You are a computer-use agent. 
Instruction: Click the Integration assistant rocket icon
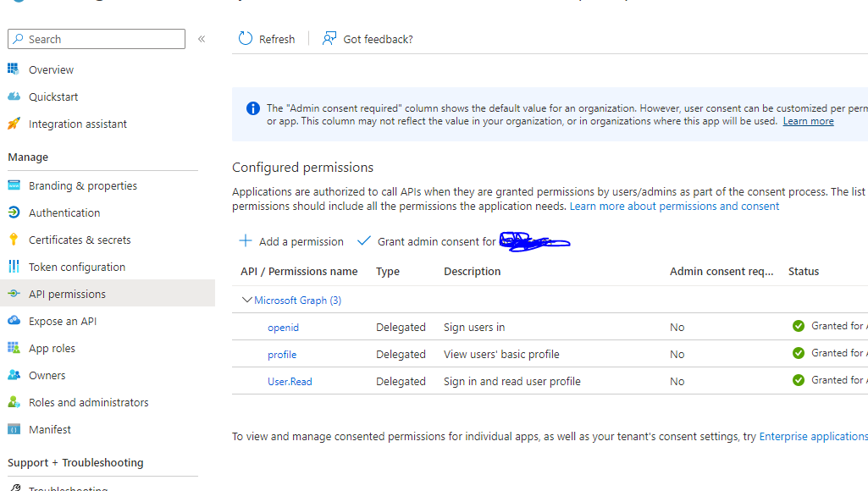[x=14, y=124]
